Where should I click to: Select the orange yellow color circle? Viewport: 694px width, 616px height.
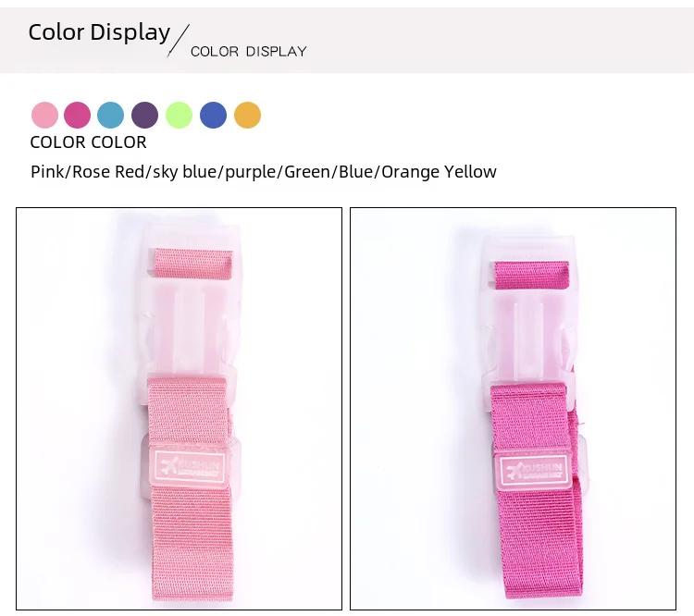(247, 115)
